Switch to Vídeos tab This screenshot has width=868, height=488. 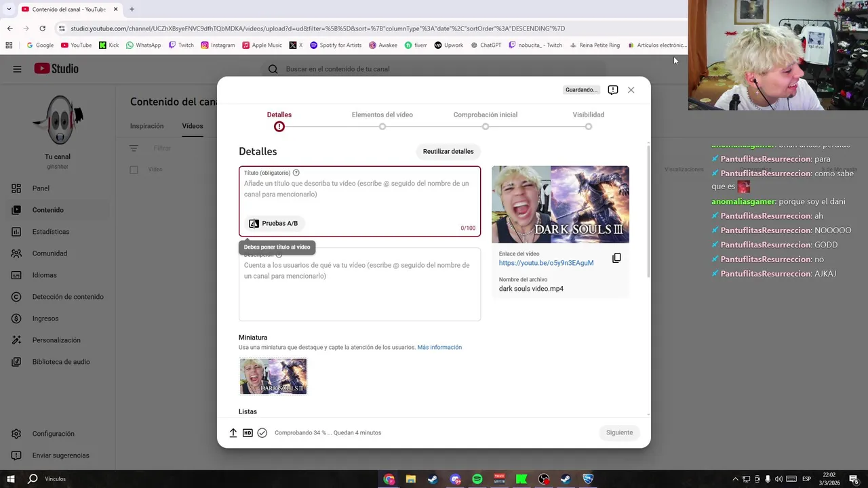193,126
